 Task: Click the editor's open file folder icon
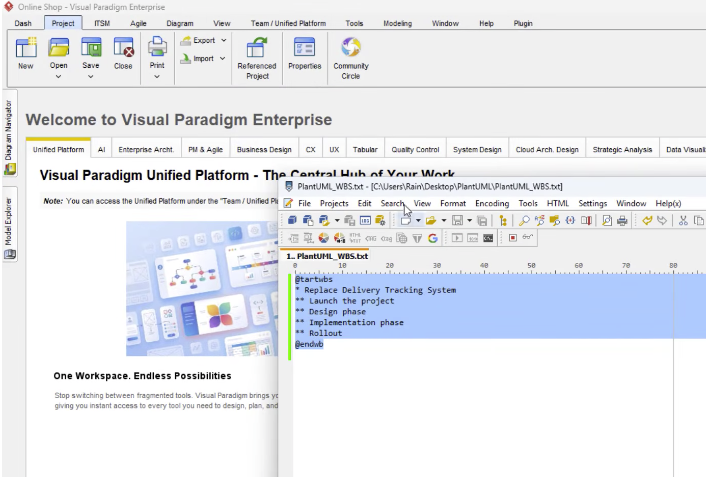[x=431, y=220]
